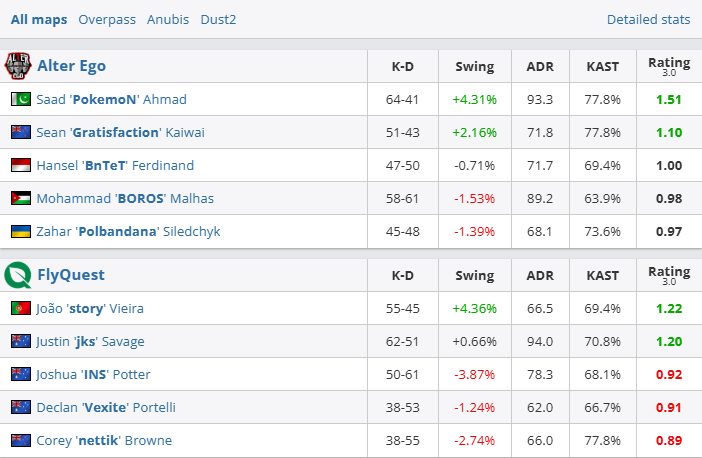
Task: Select the Anubis map tab
Action: 167,19
